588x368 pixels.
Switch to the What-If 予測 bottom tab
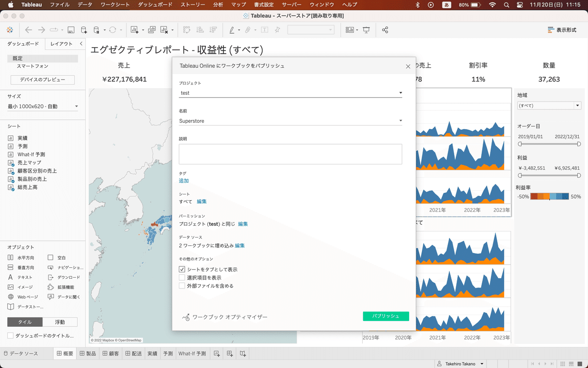tap(192, 353)
